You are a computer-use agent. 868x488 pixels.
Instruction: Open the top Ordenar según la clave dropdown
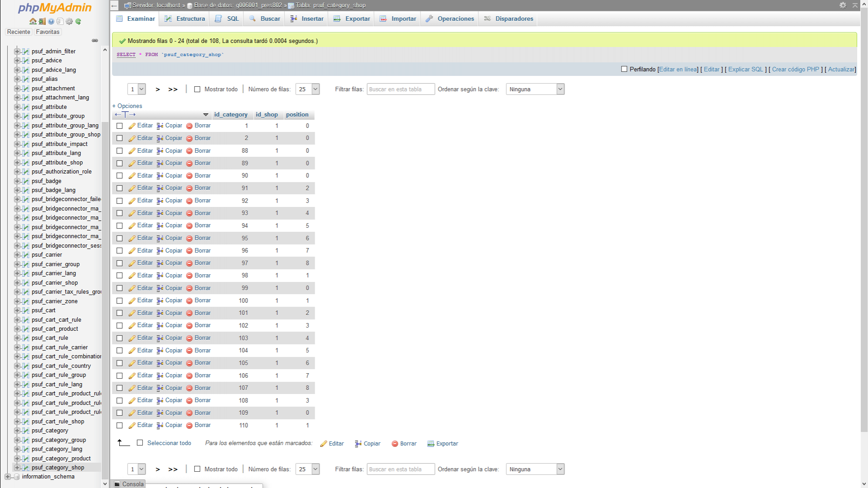pos(535,89)
